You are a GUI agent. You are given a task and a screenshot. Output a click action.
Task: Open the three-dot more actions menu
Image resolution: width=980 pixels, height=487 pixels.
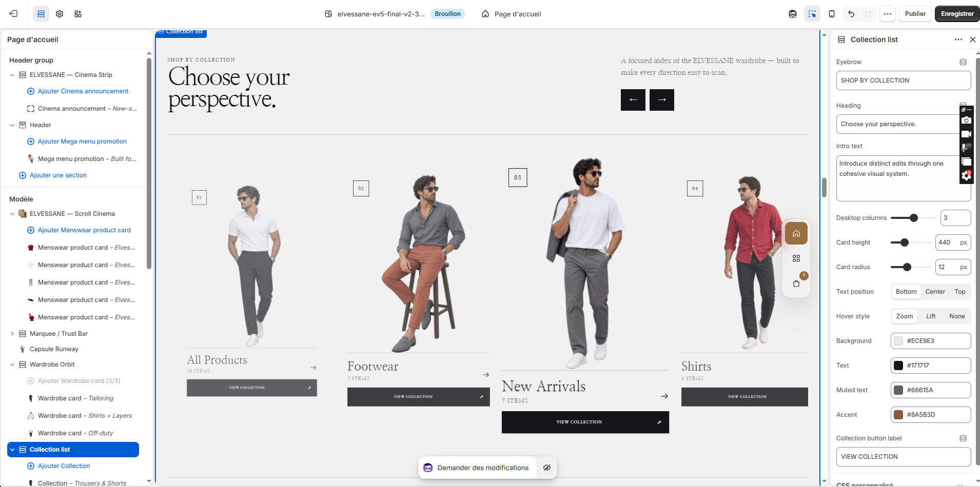(888, 14)
